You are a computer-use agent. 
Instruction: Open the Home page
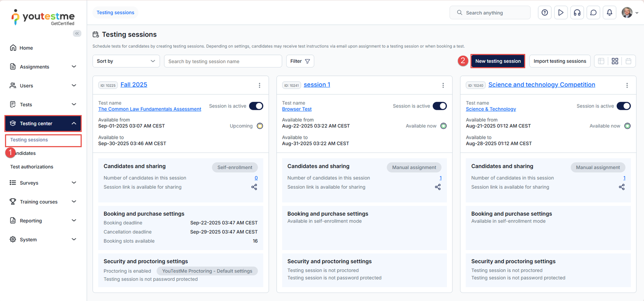[x=26, y=48]
